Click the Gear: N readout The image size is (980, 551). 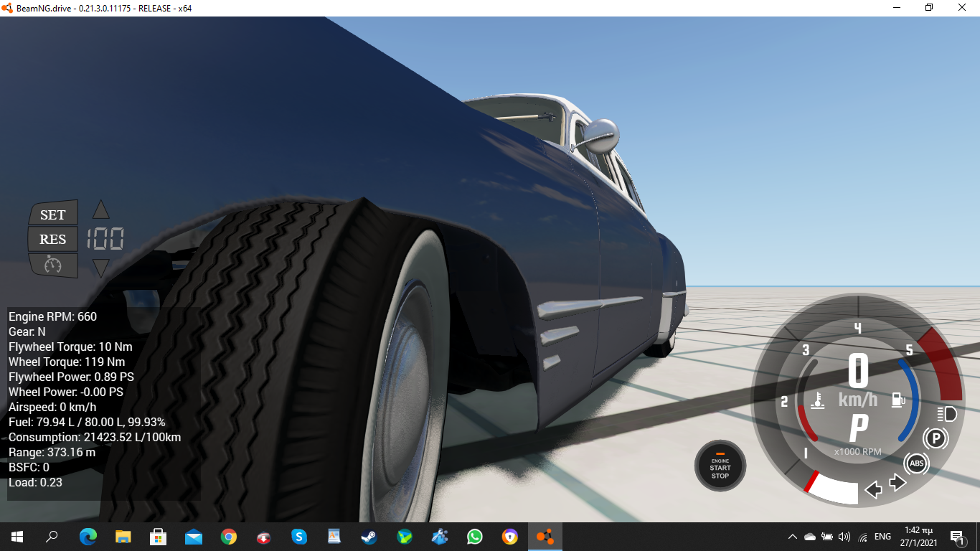coord(27,331)
